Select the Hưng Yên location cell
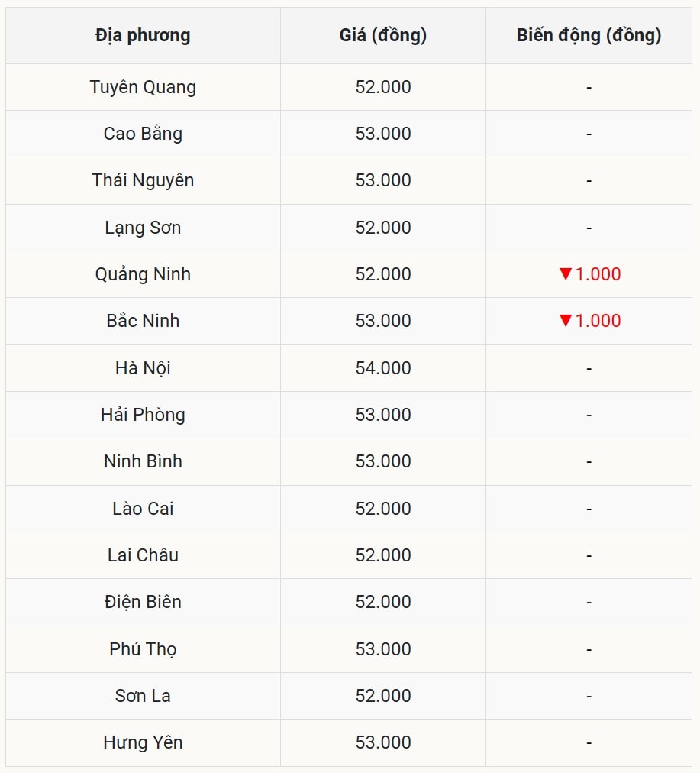This screenshot has height=773, width=700. click(143, 742)
